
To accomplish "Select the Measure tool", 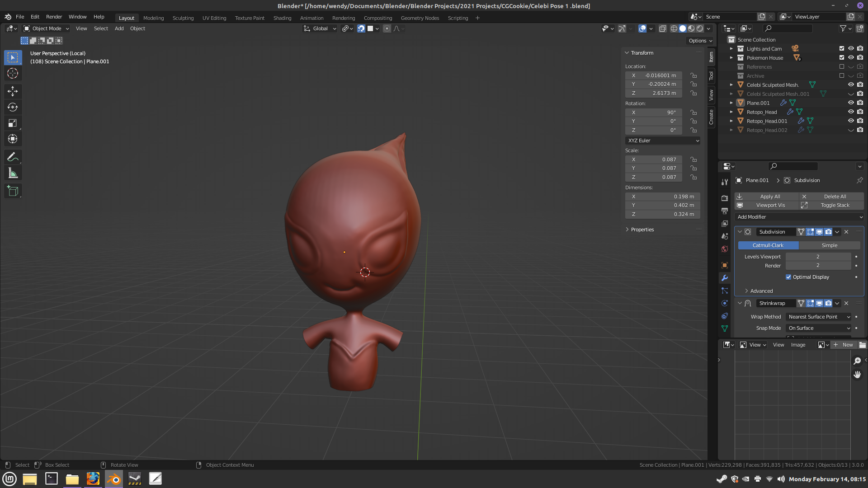I will pyautogui.click(x=13, y=173).
